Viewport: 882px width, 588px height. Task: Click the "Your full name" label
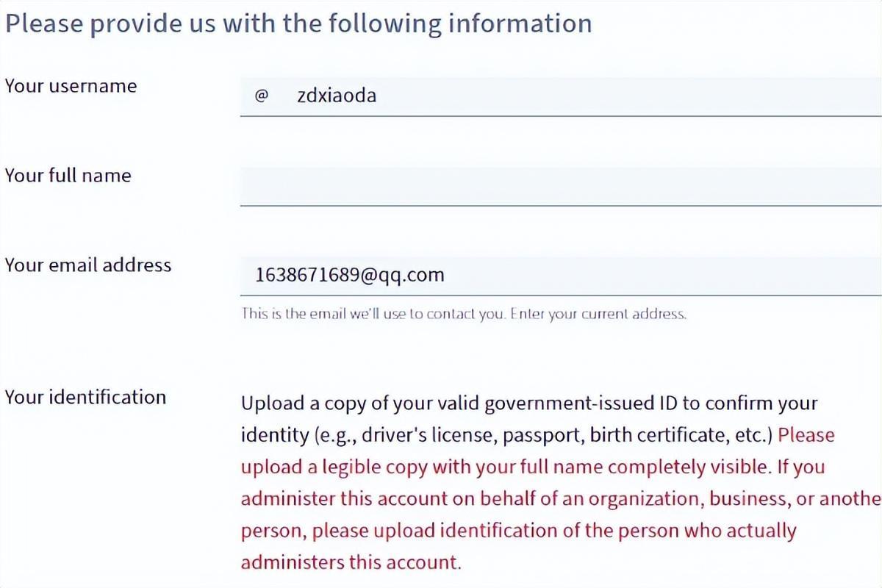(68, 176)
